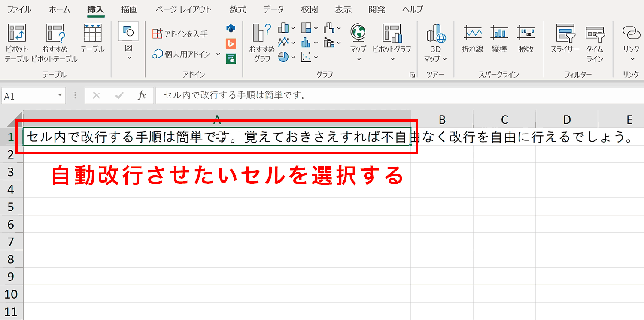Expand the combo chart dropdown arrow
The height and width of the screenshot is (320, 644).
339,43
